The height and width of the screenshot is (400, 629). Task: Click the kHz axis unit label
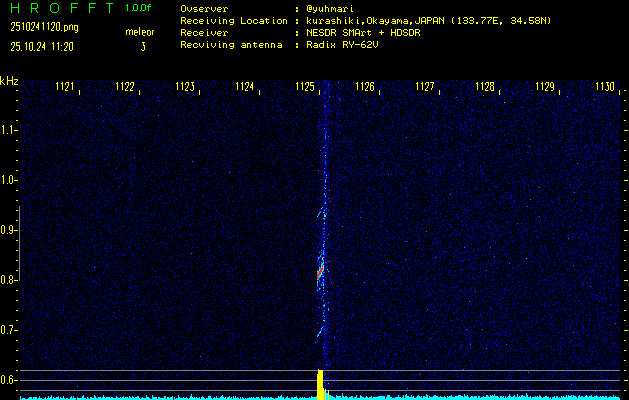9,81
